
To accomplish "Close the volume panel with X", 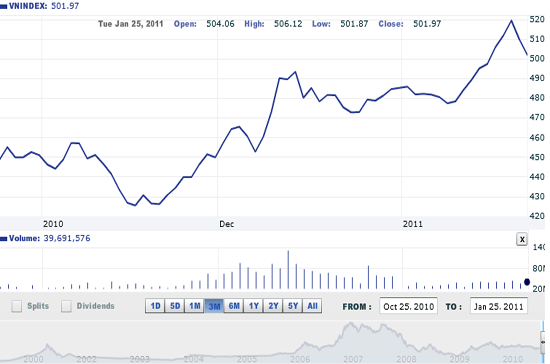I will click(522, 240).
